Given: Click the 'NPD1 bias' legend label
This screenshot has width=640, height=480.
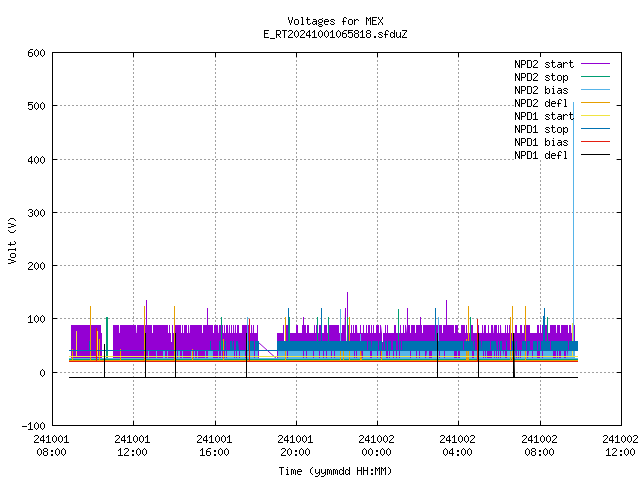Looking at the screenshot, I should tap(541, 142).
